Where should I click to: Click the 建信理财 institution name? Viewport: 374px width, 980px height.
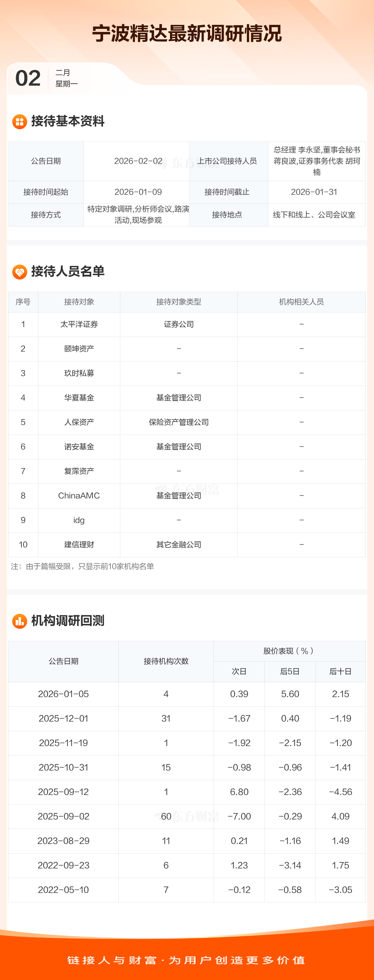pos(79,544)
